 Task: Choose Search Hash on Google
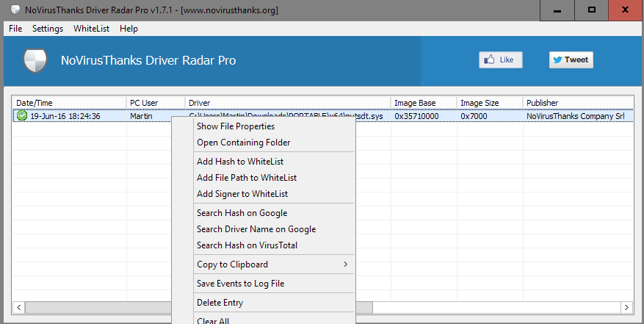[x=264, y=213]
